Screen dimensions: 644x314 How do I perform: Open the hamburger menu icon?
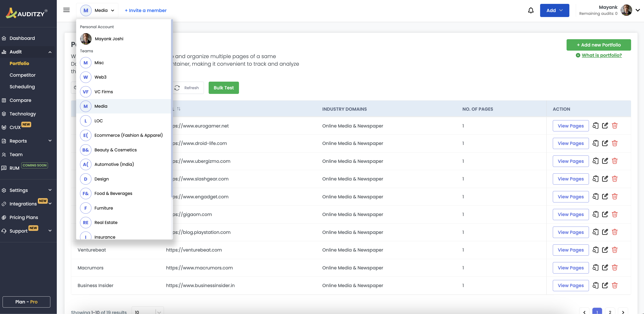click(66, 10)
